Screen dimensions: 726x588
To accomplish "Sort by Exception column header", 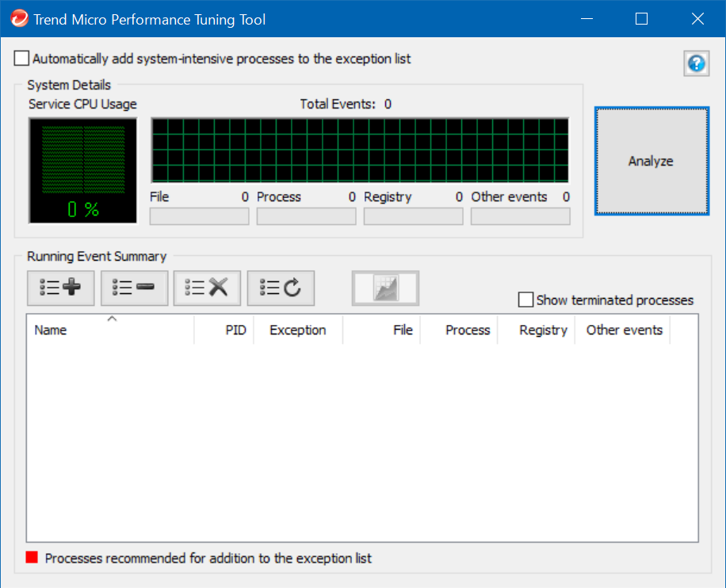I will coord(298,330).
